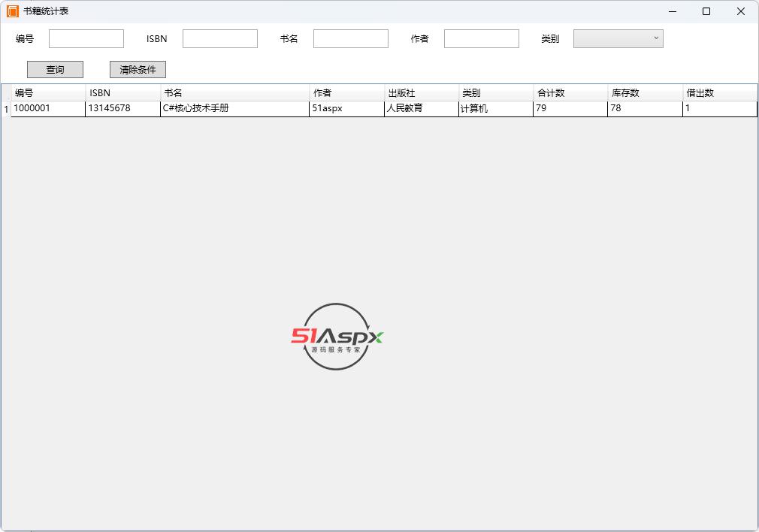
Task: Select the C#核心技术手册 title cell
Action: click(234, 108)
